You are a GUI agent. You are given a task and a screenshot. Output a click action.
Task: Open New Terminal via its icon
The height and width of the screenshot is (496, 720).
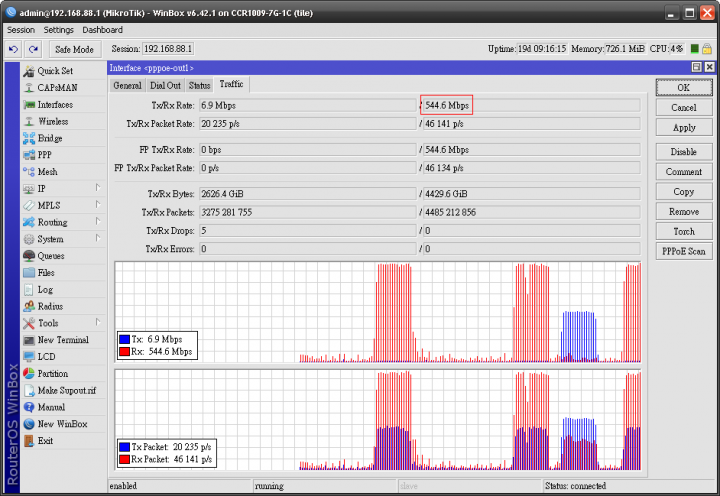tap(29, 340)
